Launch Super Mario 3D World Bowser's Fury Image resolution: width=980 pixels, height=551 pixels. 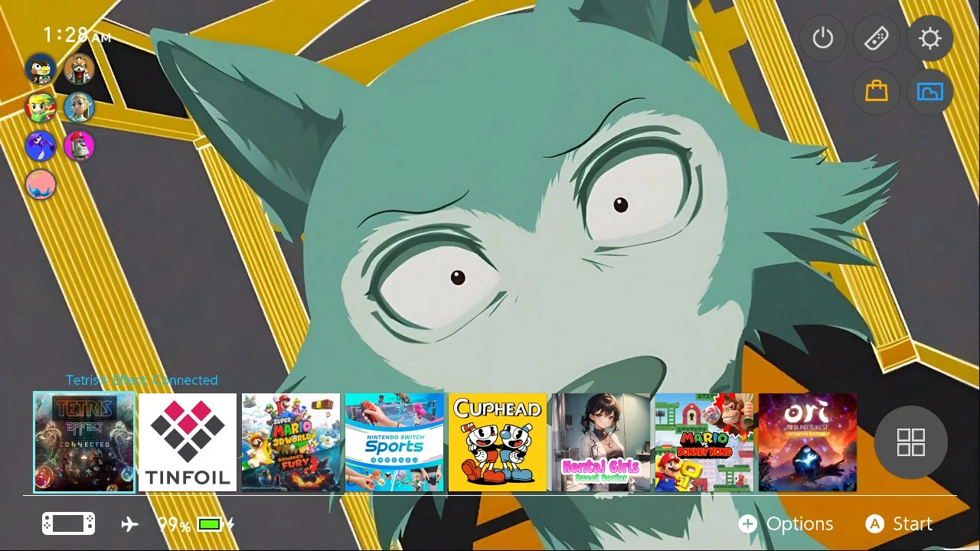[291, 442]
